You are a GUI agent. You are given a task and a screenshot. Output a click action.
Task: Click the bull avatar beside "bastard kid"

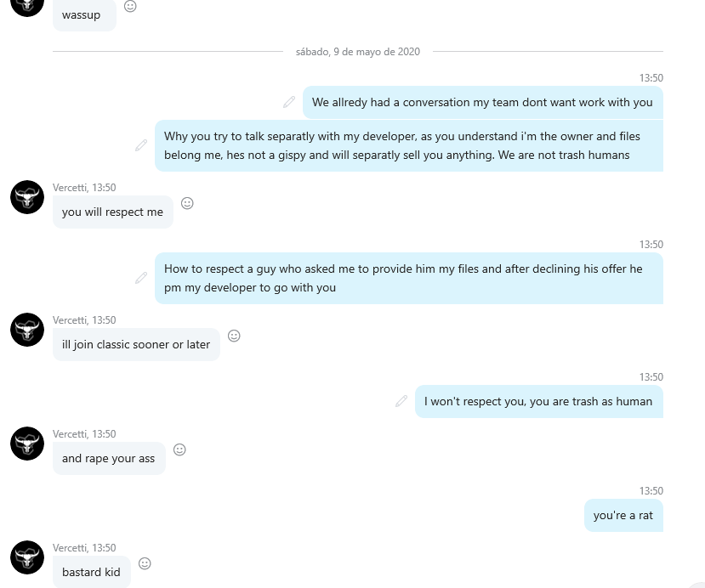click(27, 557)
